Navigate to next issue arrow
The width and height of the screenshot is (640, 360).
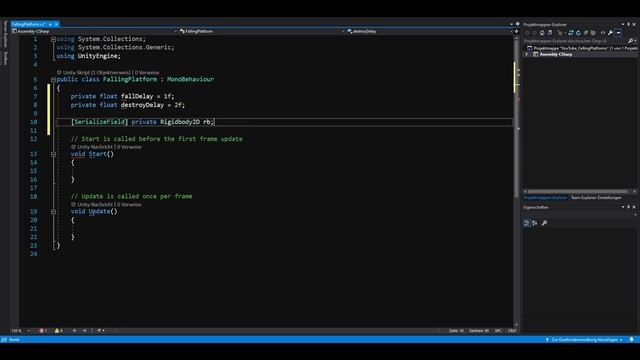84,331
